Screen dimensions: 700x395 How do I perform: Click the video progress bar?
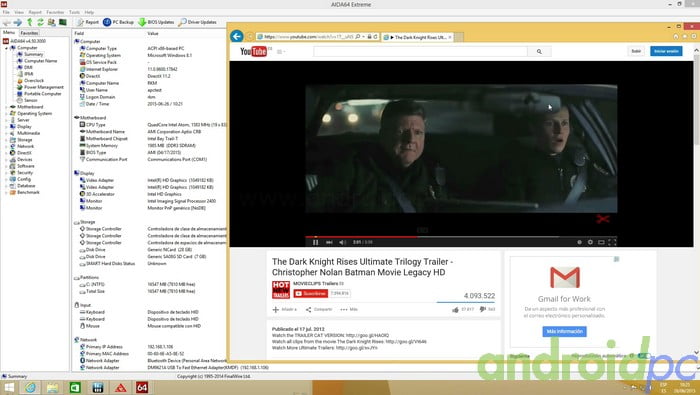[x=461, y=237]
